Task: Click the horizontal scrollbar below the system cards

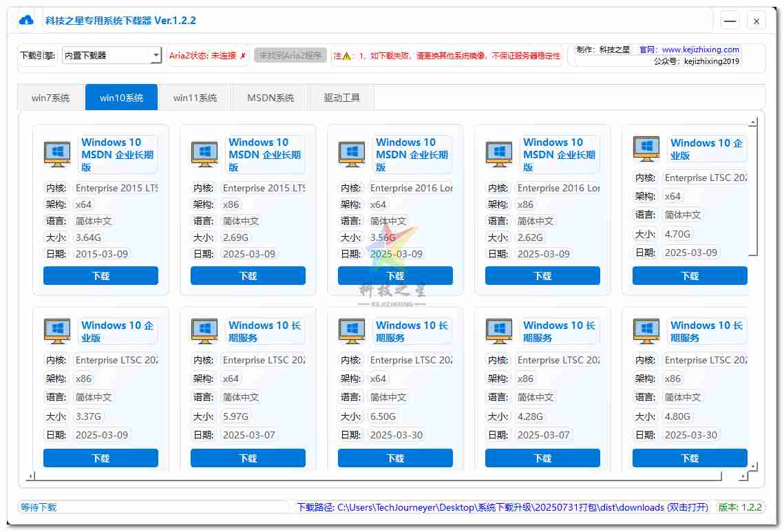Action: point(377,476)
